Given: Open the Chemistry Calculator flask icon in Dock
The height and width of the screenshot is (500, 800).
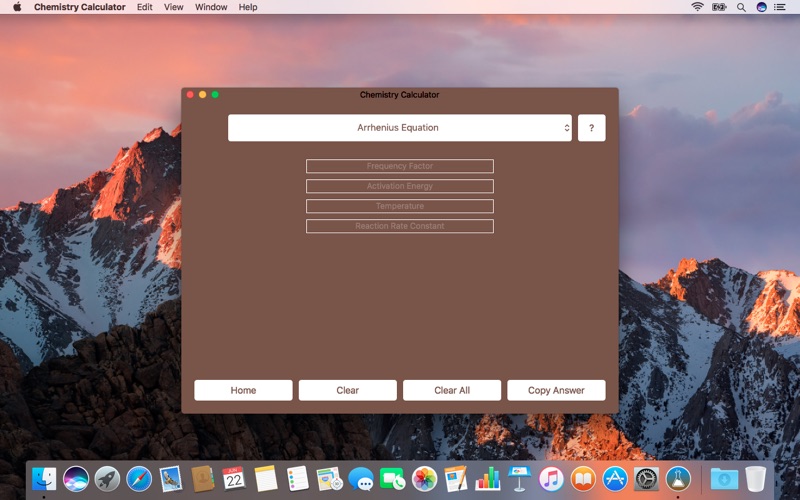Looking at the screenshot, I should coord(678,479).
